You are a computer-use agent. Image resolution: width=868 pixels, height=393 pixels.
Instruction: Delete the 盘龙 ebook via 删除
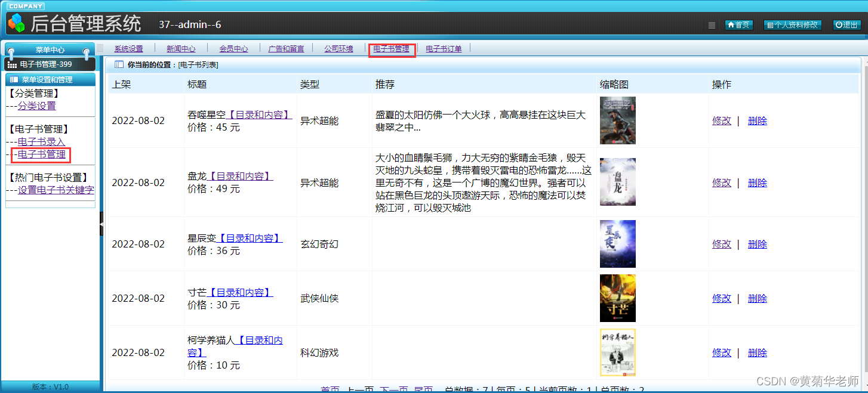point(758,182)
